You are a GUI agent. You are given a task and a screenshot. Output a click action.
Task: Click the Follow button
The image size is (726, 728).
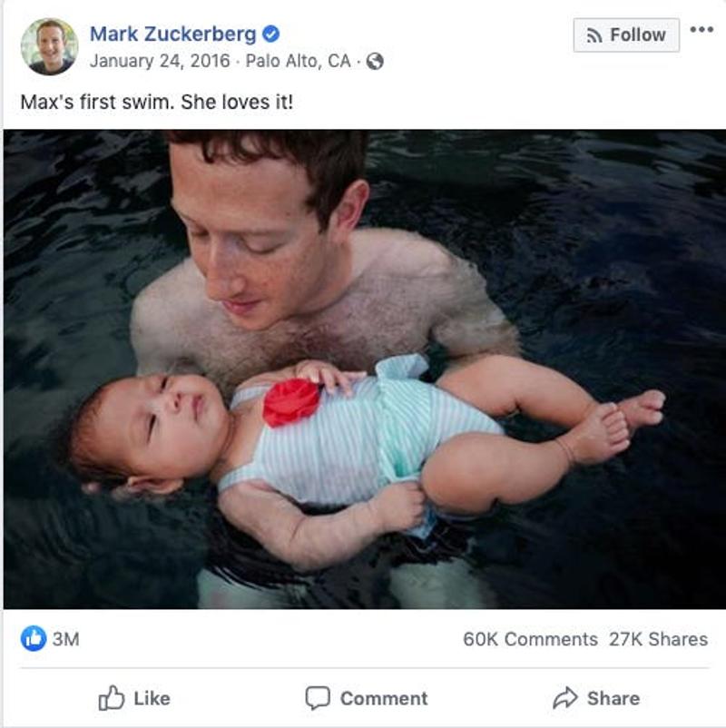pyautogui.click(x=626, y=35)
